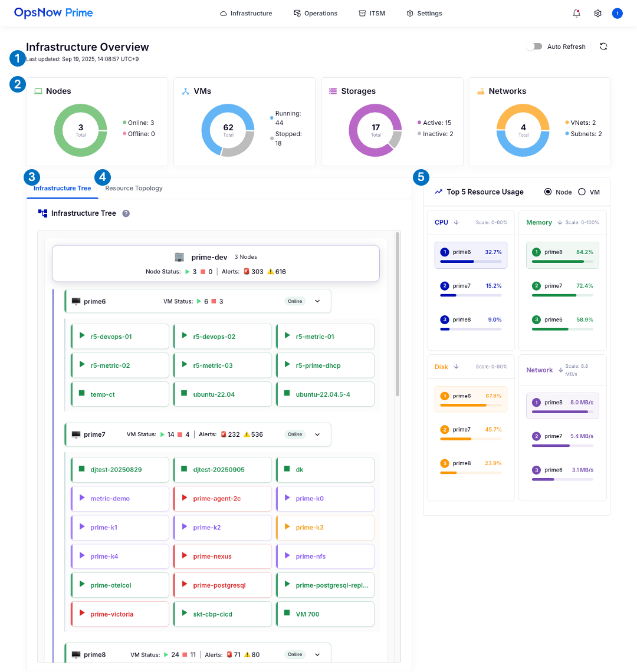
Task: Click the user avatar icon
Action: click(617, 14)
